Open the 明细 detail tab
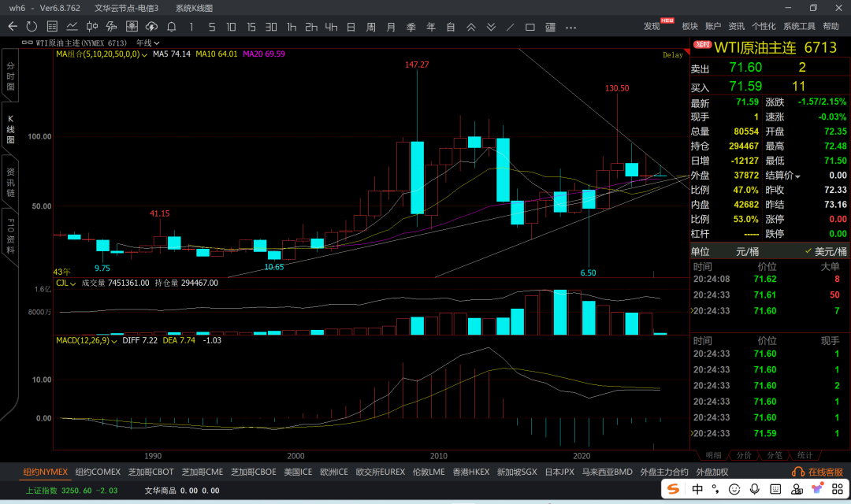 pos(713,455)
